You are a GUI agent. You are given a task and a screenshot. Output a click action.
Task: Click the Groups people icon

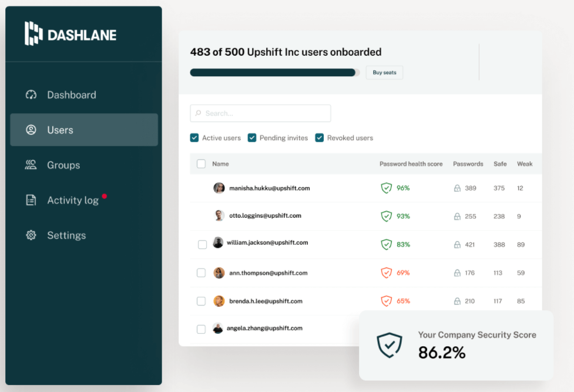coord(31,165)
